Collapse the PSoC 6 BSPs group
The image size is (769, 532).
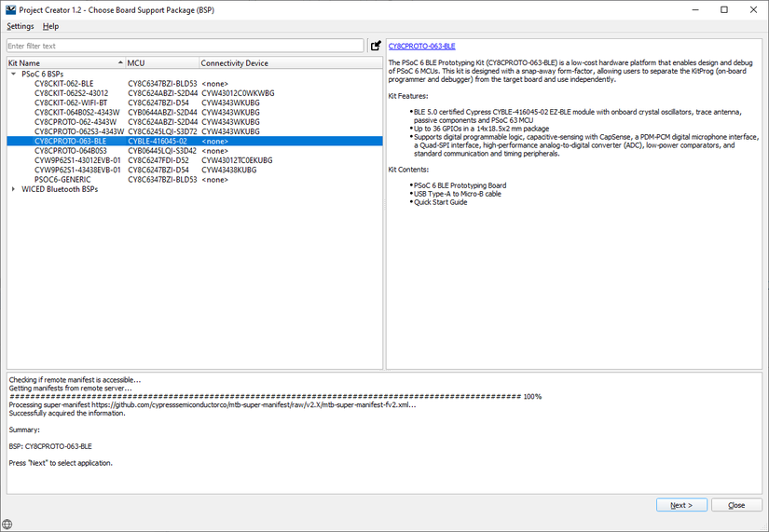pos(14,74)
